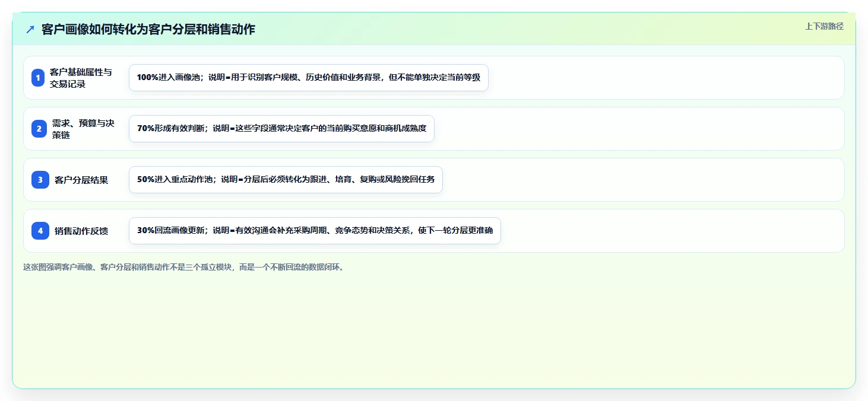
Task: Select the 客户基础属性与交易记录 label
Action: point(81,78)
